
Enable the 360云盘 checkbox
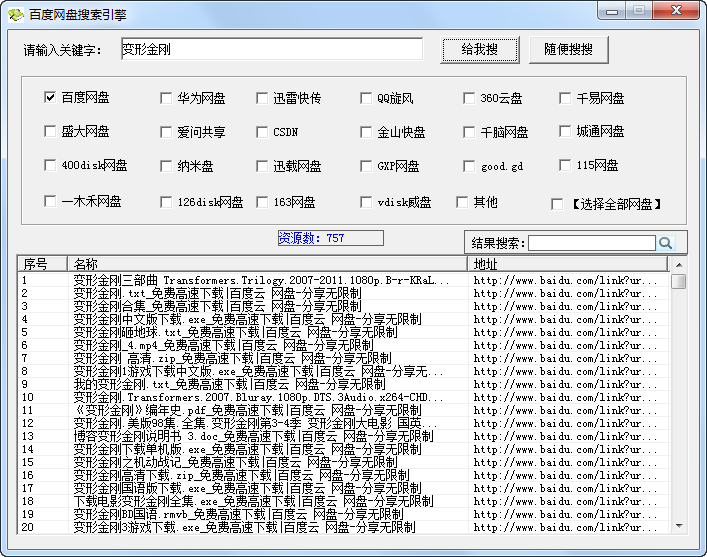[x=469, y=98]
